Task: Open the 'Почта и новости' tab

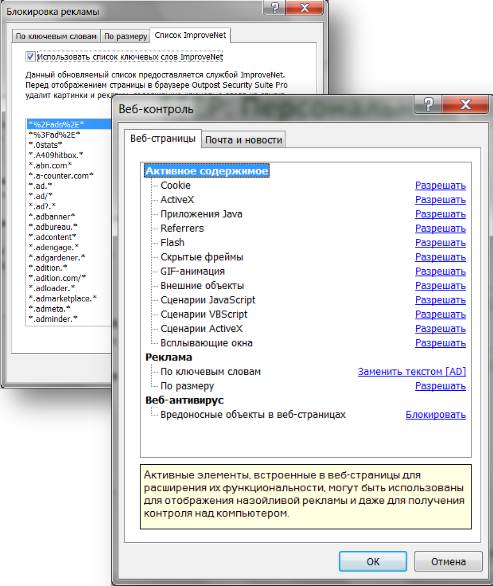Action: 244,140
